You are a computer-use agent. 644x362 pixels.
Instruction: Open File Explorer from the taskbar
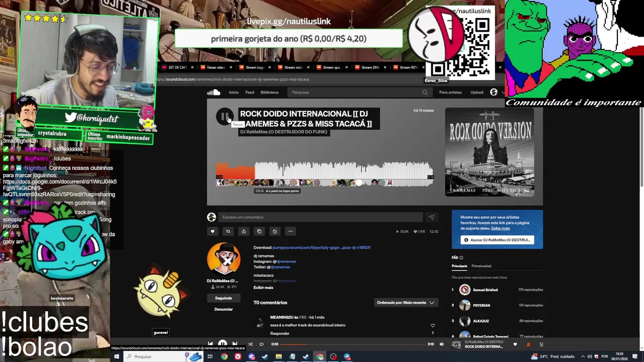(279, 356)
